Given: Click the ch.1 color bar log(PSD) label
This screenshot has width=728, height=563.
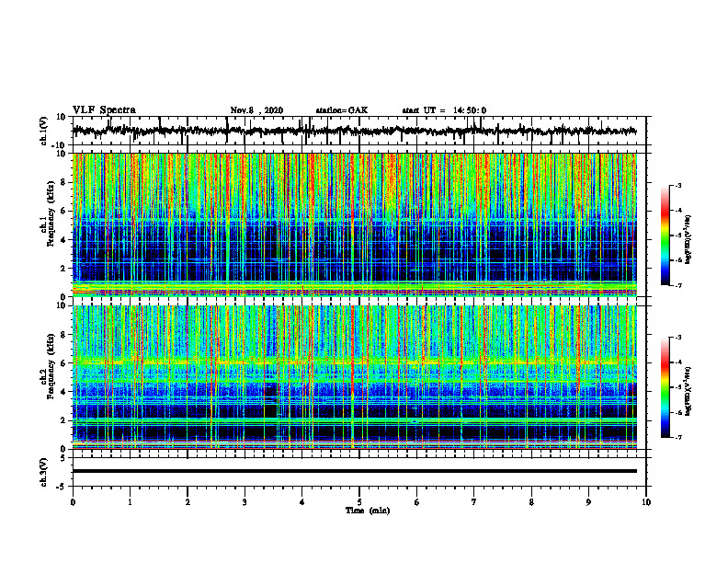Looking at the screenshot, I should pos(688,240).
